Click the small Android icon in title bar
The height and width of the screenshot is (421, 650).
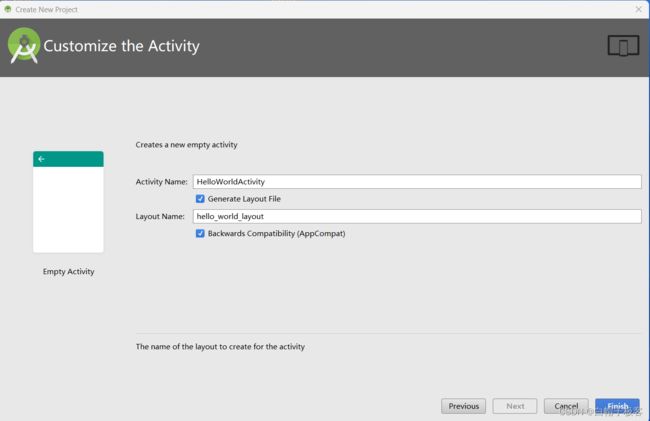click(x=7, y=9)
